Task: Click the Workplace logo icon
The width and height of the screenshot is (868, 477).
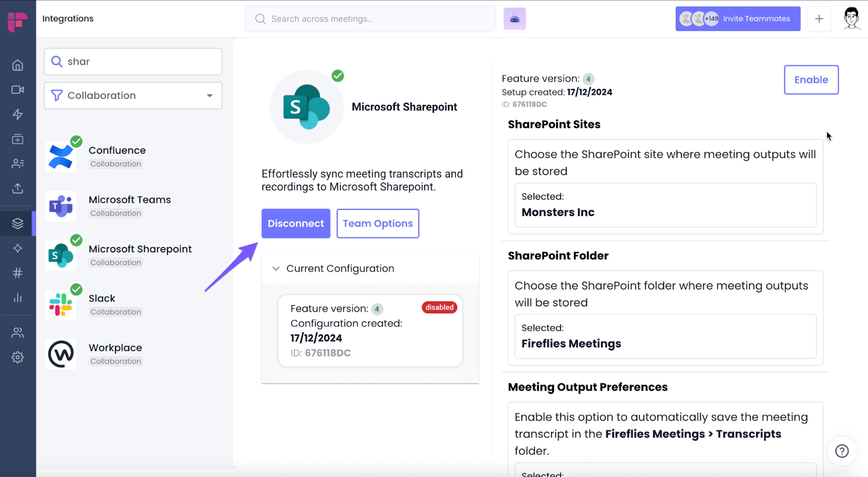Action: [x=61, y=354]
